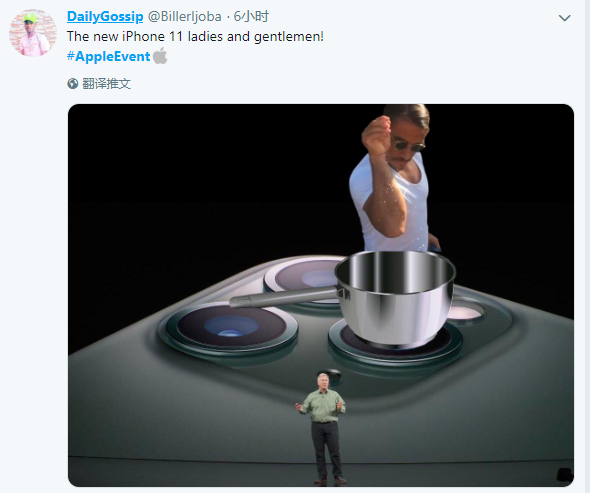Open the DailyGossip profile avatar
The image size is (590, 493).
point(33,33)
